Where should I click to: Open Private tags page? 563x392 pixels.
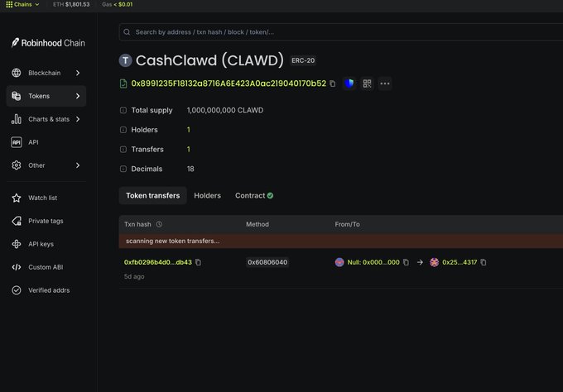click(x=46, y=221)
